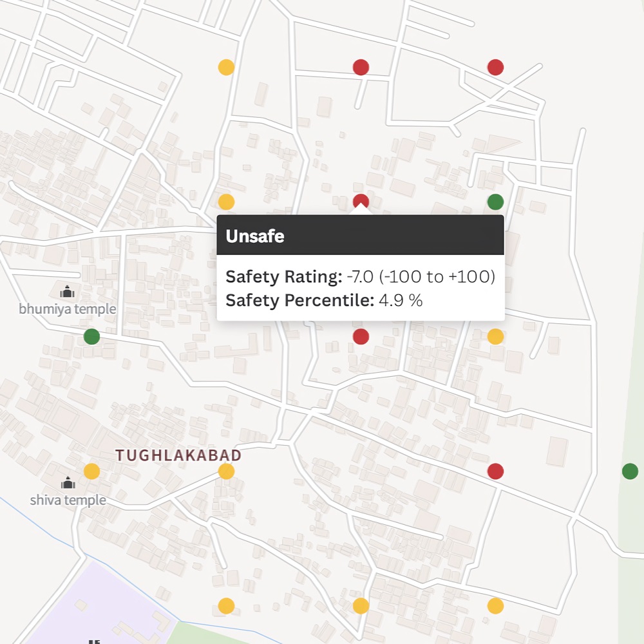Select the red dot directly beneath the tooltip box
This screenshot has width=644, height=644.
(x=361, y=336)
